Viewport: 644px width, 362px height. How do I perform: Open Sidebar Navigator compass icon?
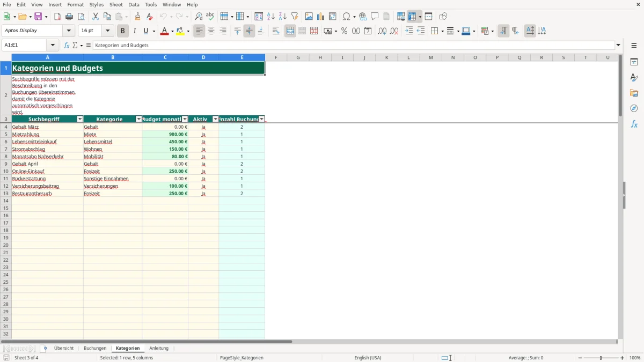click(x=634, y=108)
